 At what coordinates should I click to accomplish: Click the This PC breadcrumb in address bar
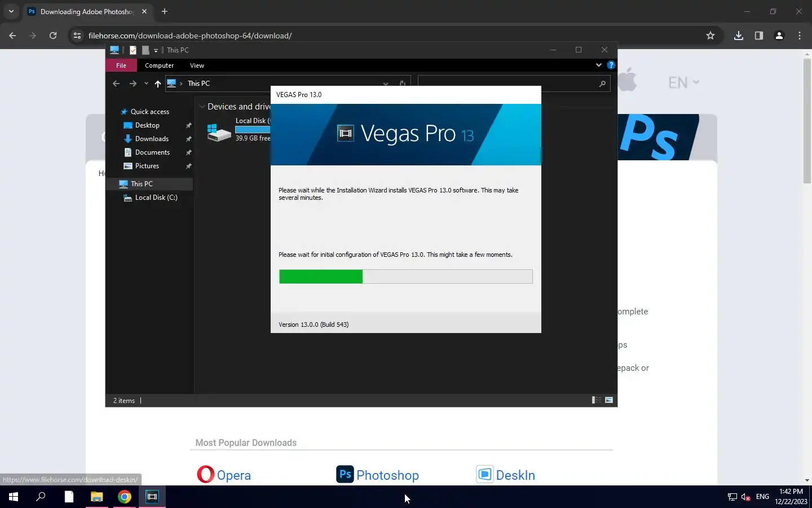pos(198,84)
